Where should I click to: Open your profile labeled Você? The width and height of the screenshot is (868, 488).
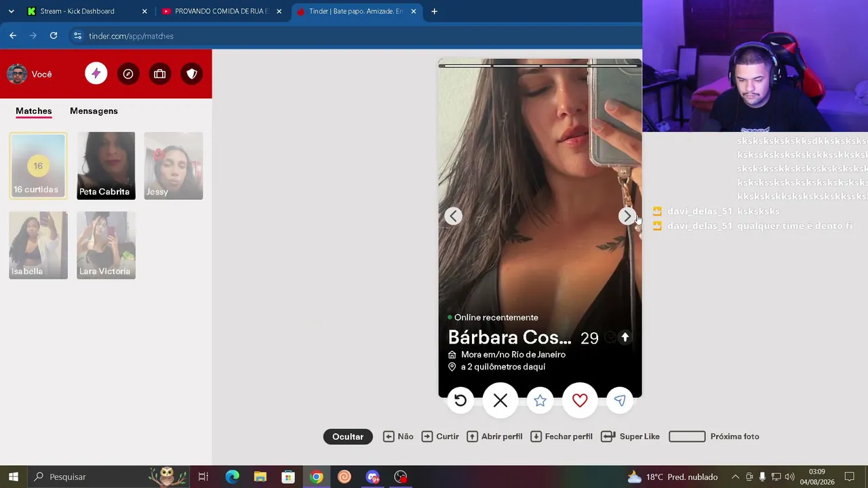(29, 74)
